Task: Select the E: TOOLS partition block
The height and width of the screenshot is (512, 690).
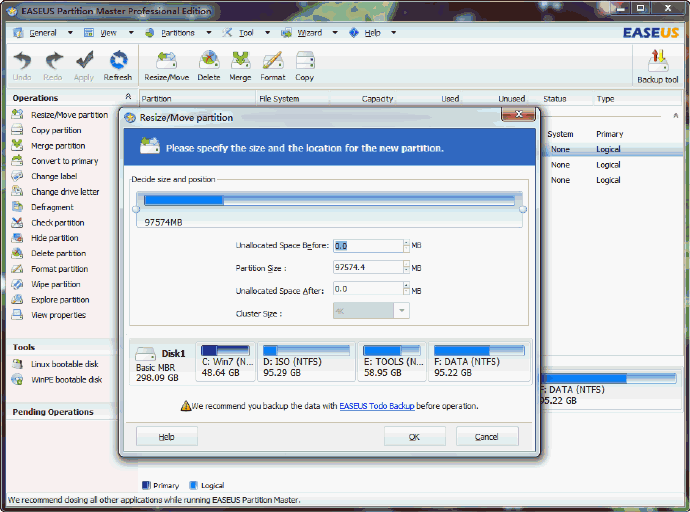Action: click(392, 362)
